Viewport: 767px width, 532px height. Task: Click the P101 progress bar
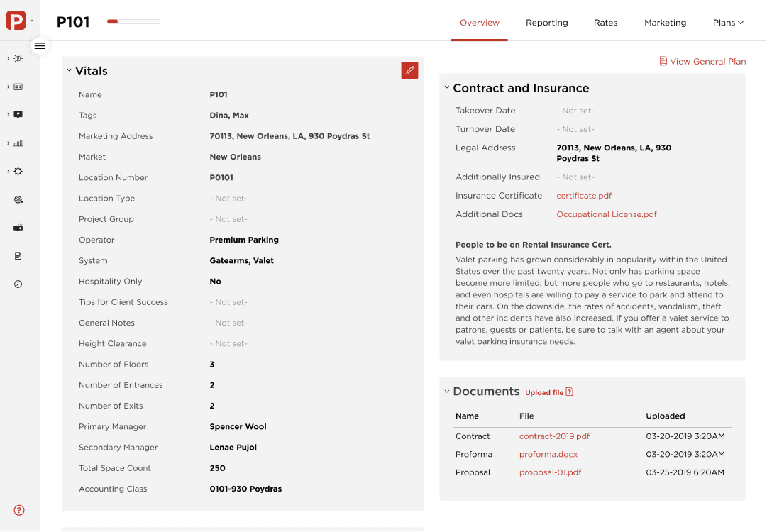(x=133, y=22)
